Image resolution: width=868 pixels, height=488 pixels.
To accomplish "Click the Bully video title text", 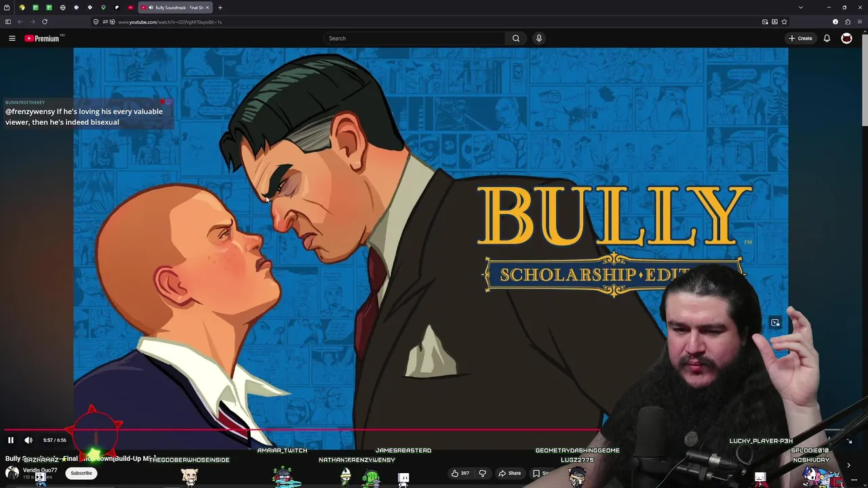I will point(80,459).
